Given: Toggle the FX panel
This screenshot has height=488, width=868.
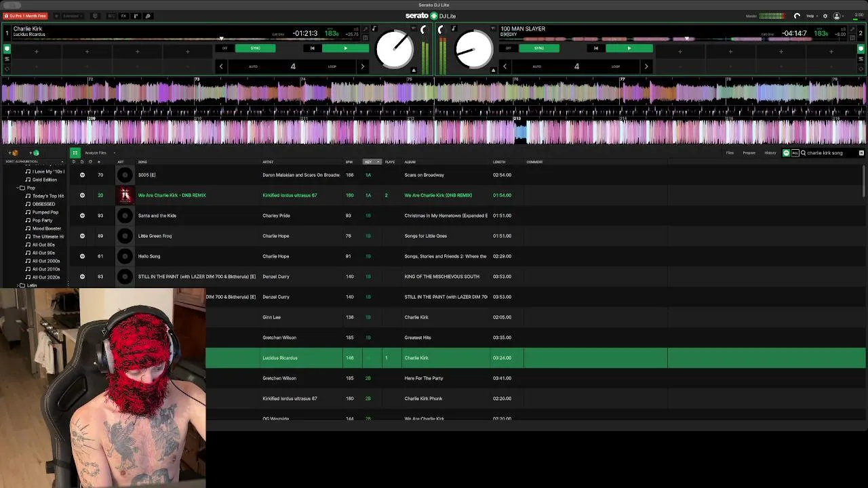Looking at the screenshot, I should coord(123,16).
